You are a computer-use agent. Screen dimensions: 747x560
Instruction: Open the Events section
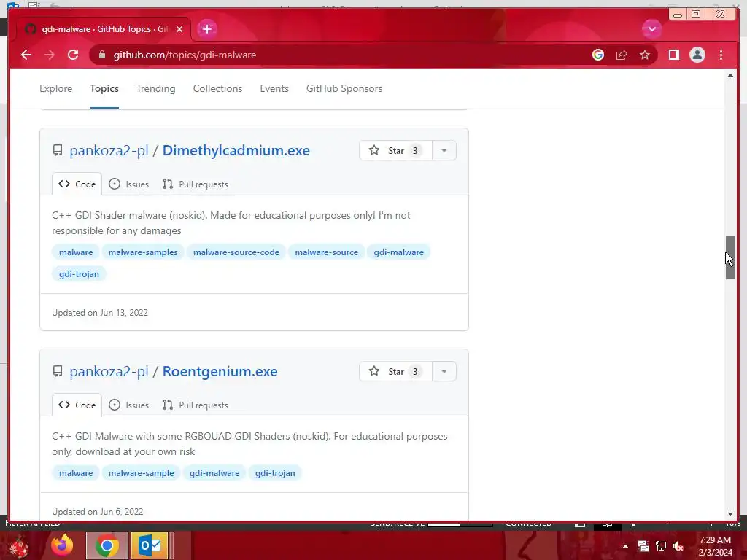click(274, 88)
